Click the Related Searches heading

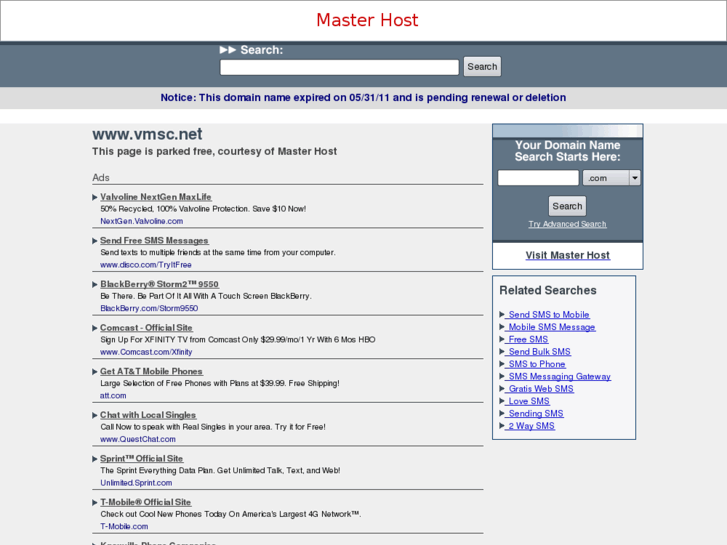pos(548,290)
